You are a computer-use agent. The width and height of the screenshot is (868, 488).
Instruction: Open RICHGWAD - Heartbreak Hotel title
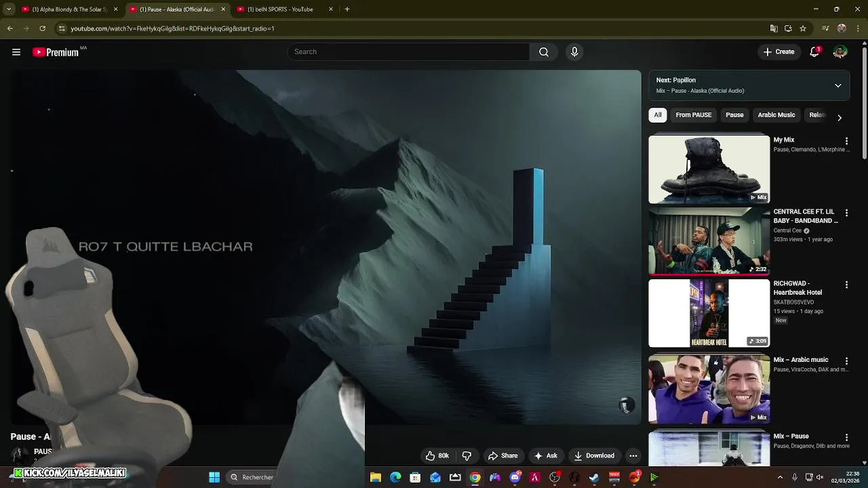tap(798, 288)
